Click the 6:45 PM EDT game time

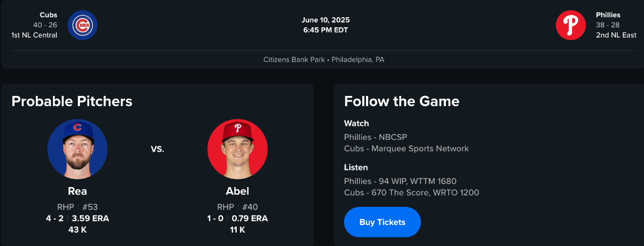pos(326,30)
